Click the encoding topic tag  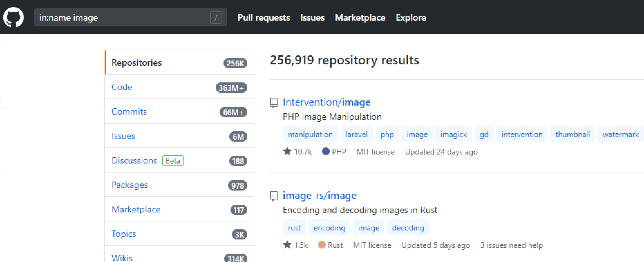click(329, 228)
